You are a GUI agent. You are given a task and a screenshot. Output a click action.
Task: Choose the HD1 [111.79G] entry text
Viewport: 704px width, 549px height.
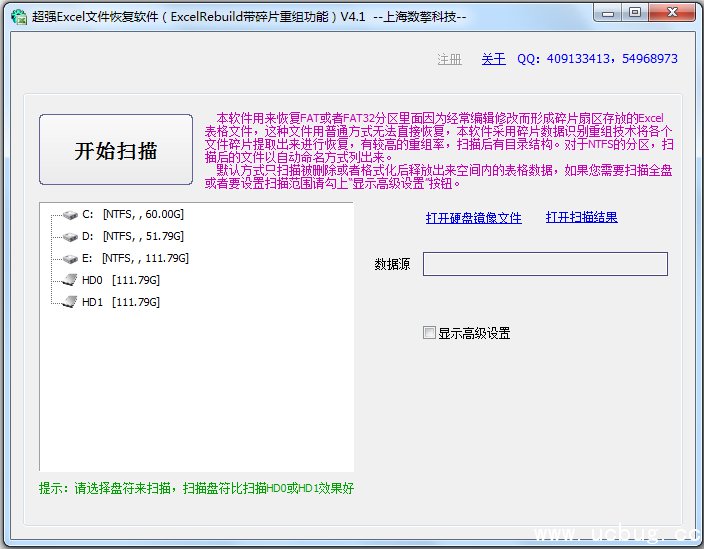click(120, 302)
